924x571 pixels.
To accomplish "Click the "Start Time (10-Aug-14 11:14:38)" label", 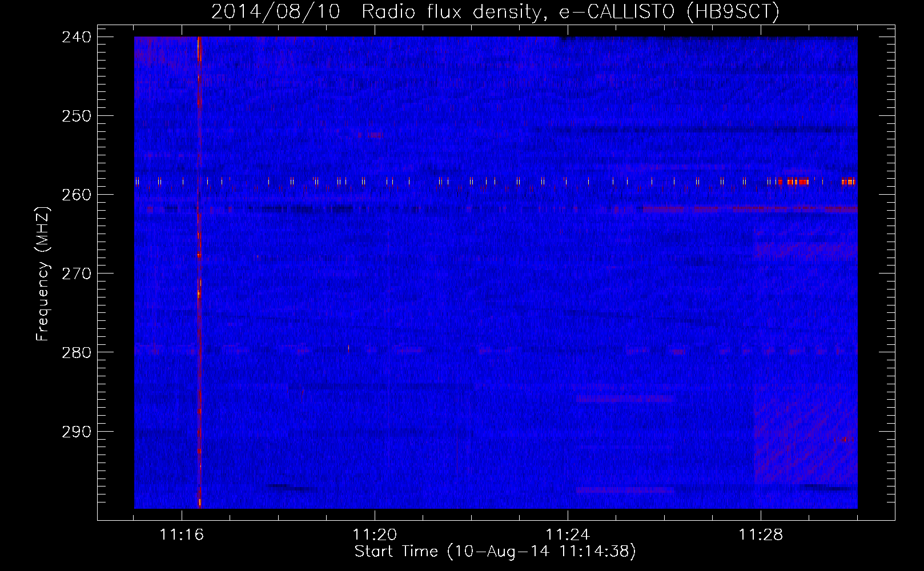I will point(495,551).
